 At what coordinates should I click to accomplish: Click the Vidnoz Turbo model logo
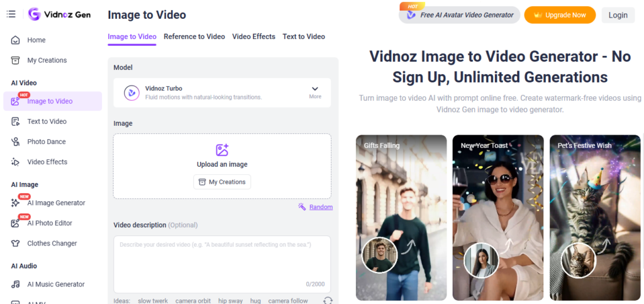[132, 93]
